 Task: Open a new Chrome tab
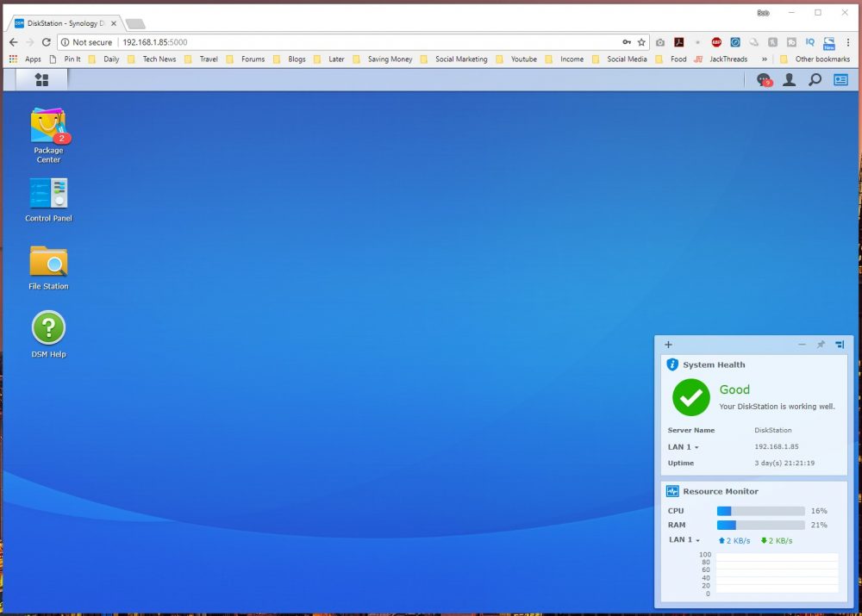click(135, 23)
